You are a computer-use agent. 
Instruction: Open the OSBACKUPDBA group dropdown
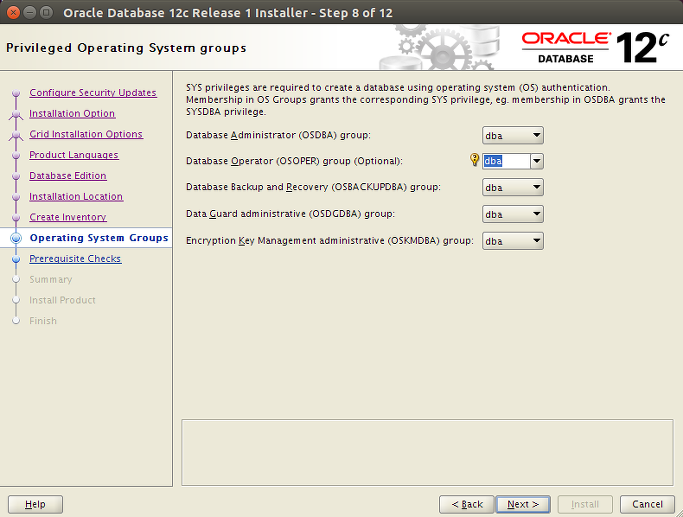point(513,187)
